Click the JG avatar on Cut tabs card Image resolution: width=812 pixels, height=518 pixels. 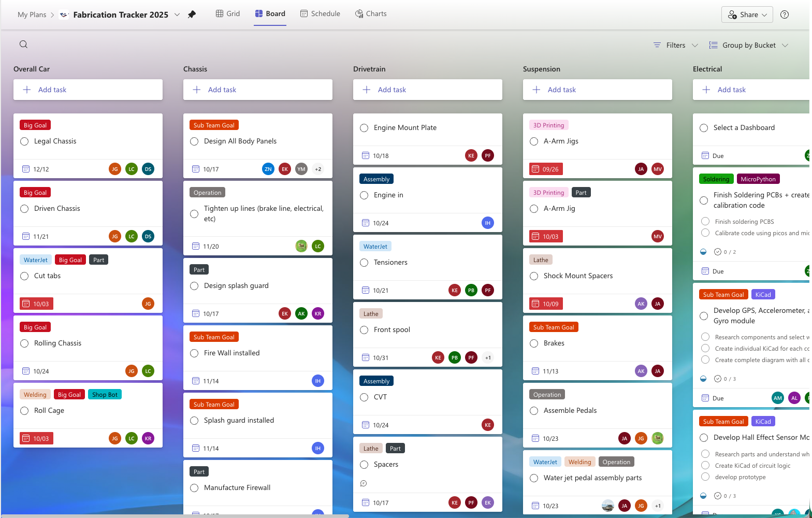(148, 304)
